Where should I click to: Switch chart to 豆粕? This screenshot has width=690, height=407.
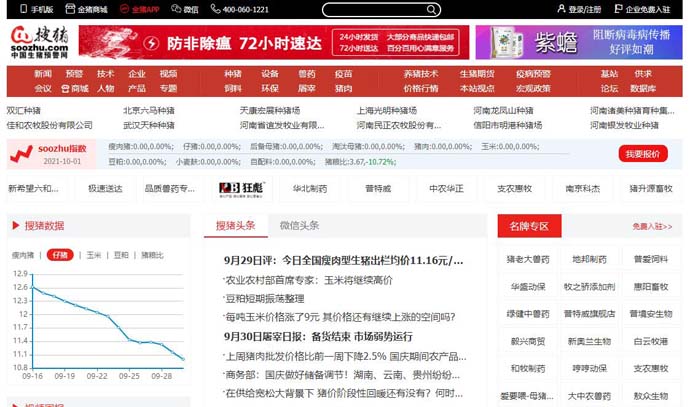[x=121, y=255]
